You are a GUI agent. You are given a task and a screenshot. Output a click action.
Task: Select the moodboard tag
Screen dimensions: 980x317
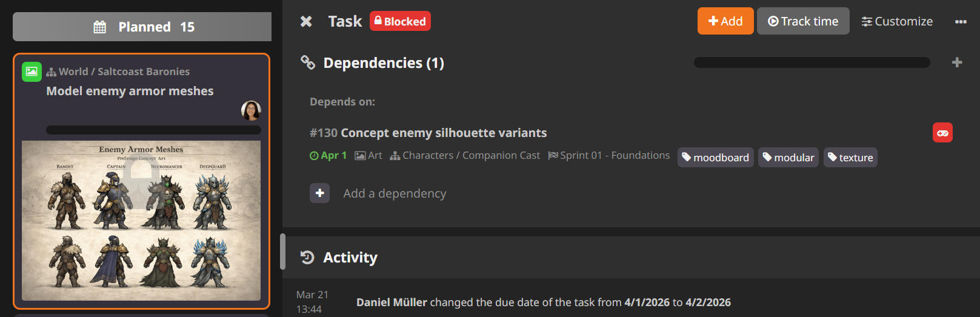(x=715, y=158)
